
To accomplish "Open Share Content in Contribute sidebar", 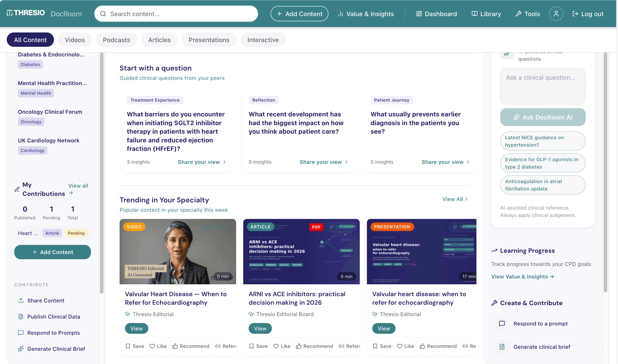I will coord(41,300).
